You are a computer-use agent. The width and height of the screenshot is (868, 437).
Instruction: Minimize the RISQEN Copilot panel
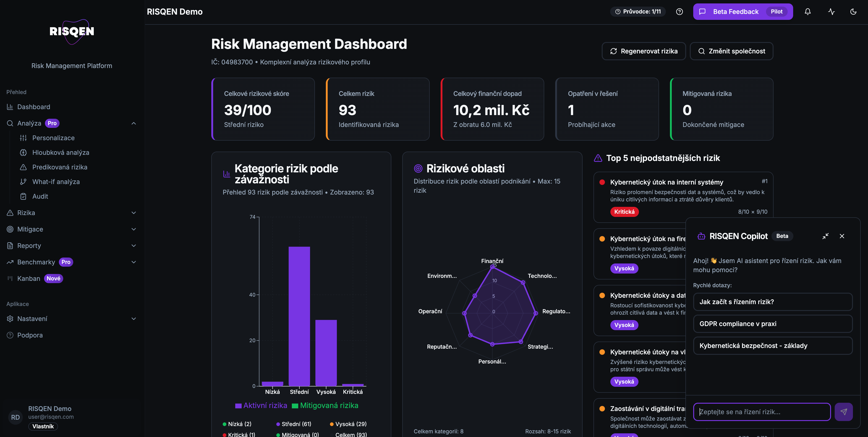tap(825, 236)
